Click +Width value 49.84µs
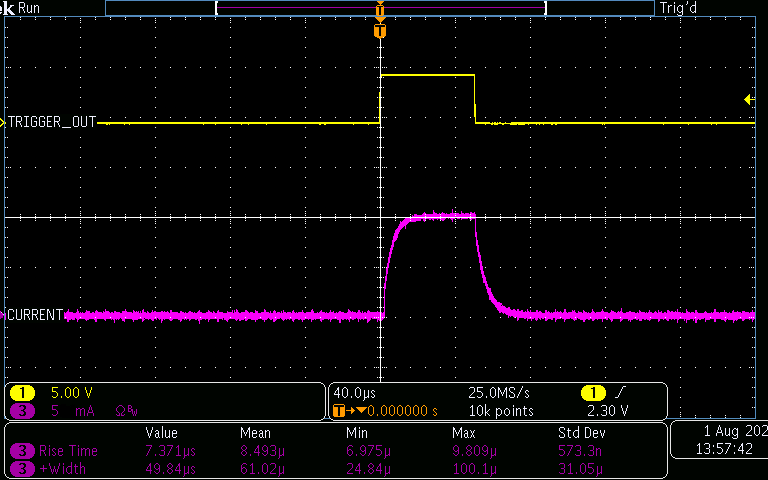Viewport: 768px width, 480px height. coord(170,469)
